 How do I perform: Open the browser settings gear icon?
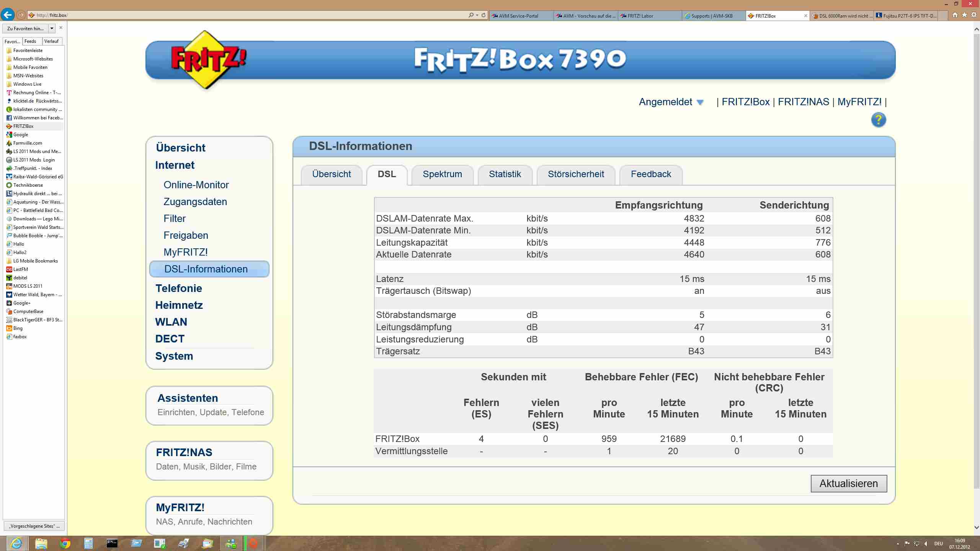click(973, 15)
